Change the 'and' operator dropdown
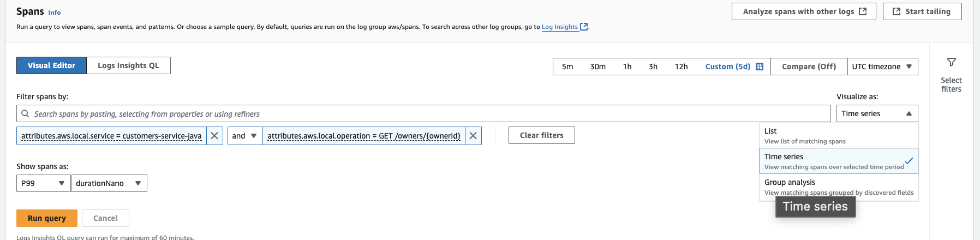Viewport: 980px width, 240px height. pyautogui.click(x=244, y=136)
